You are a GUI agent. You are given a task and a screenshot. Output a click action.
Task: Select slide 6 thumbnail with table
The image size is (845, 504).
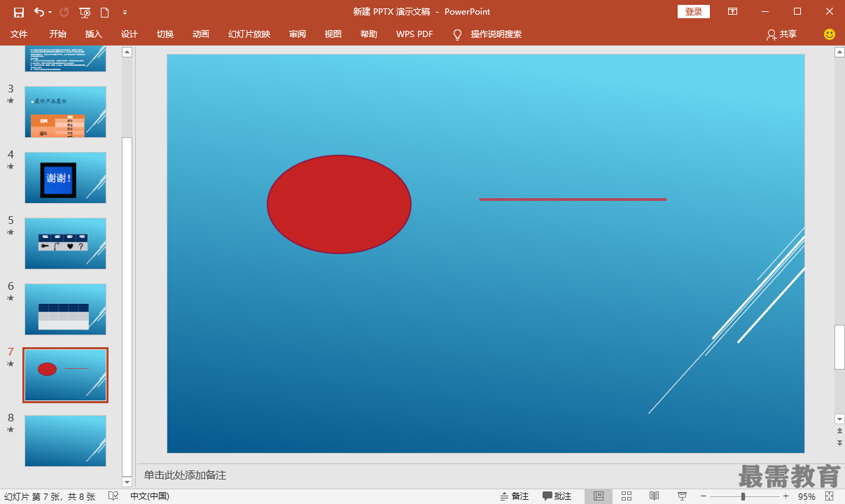coord(66,309)
